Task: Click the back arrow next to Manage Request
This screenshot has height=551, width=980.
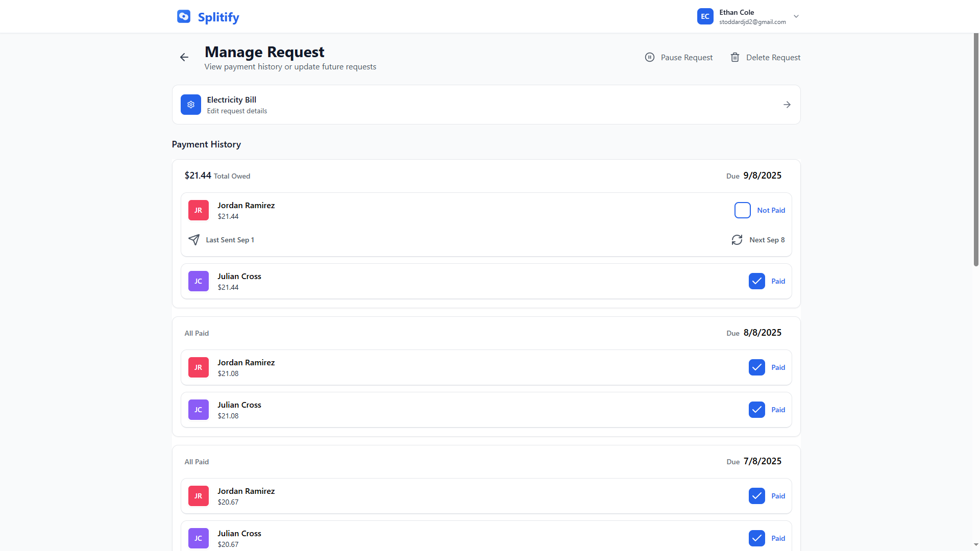Action: click(184, 57)
